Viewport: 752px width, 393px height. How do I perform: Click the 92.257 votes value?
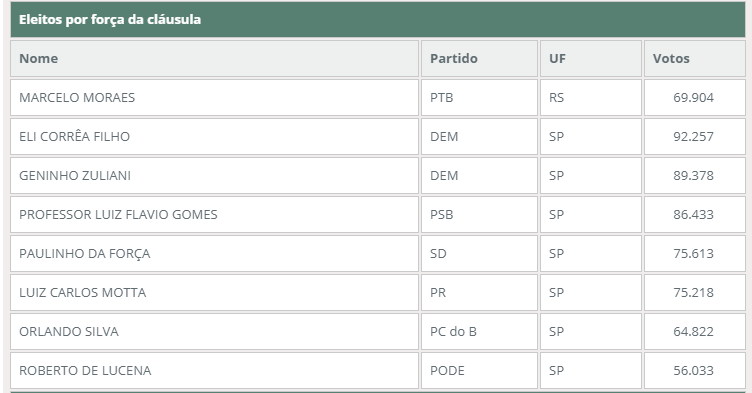coord(693,136)
